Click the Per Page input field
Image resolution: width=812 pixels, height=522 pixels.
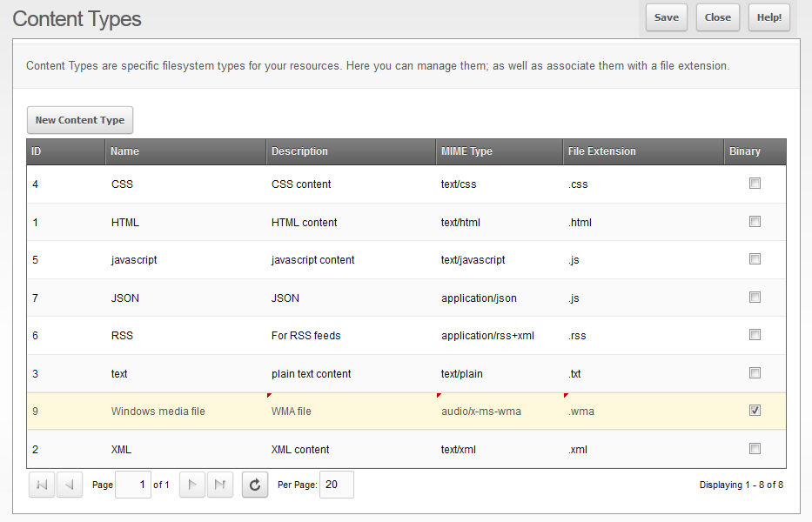(337, 485)
